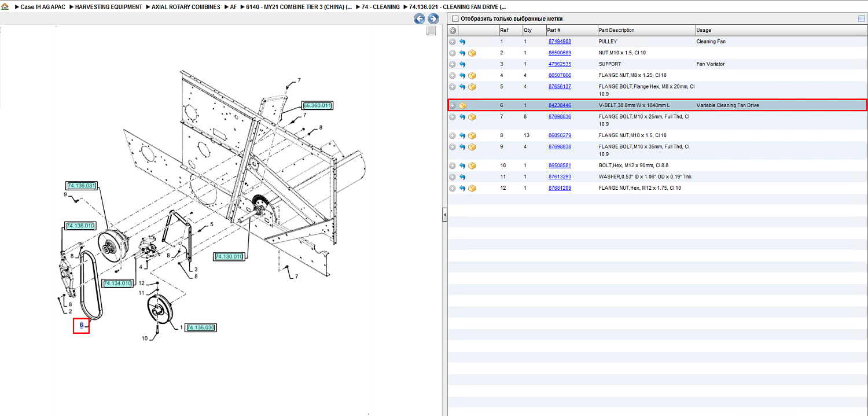
Task: Collapse the diagram panel with splitter arrow
Action: 444,215
